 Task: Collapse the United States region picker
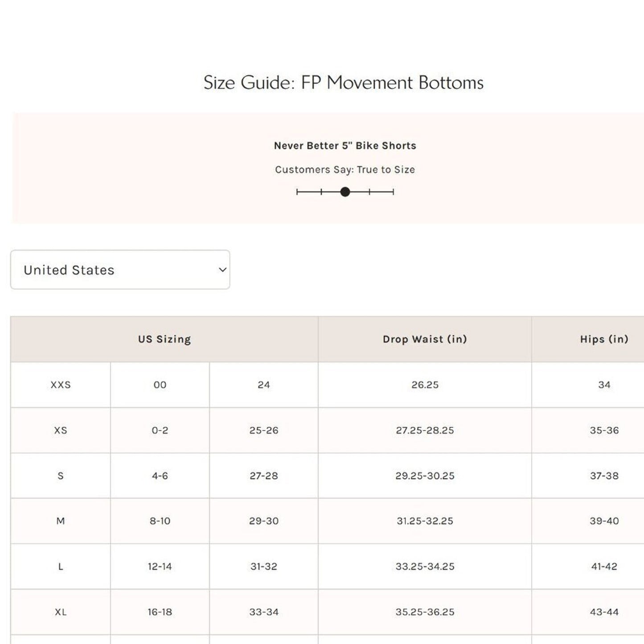coord(120,270)
